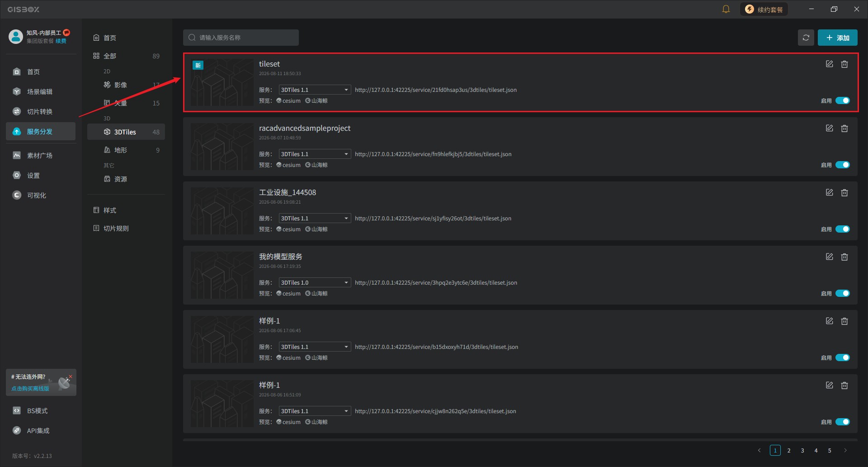Edit the 我的模型服务 entry
Screen dimensions: 868x467
829,257
